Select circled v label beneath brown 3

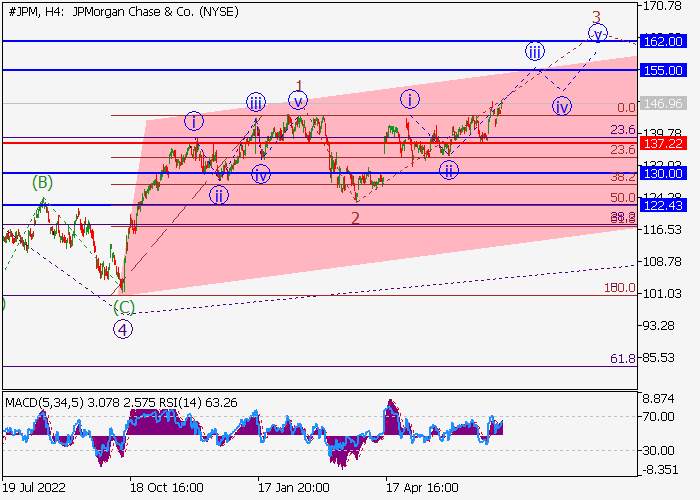[598, 34]
